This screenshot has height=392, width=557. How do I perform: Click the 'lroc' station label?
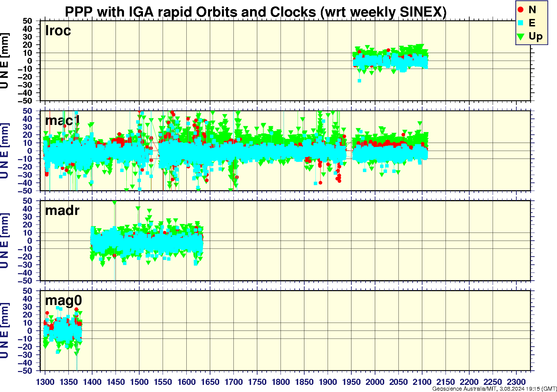[x=58, y=30]
